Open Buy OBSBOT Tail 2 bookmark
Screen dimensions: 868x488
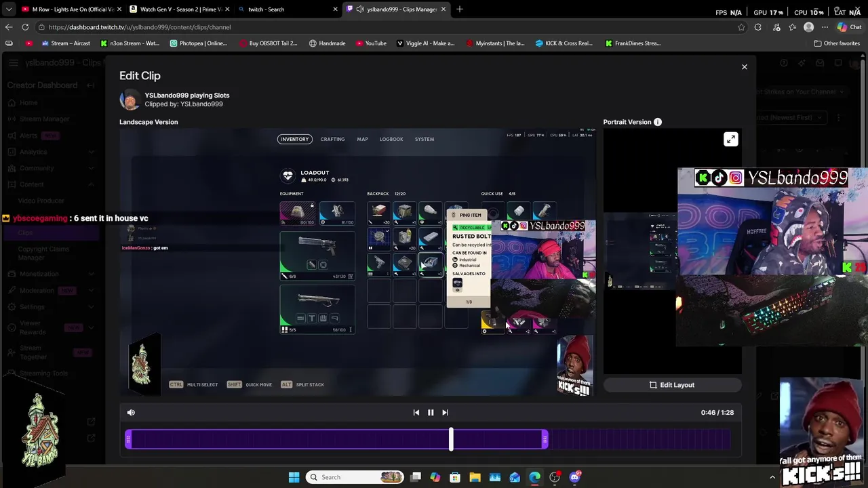click(x=268, y=43)
